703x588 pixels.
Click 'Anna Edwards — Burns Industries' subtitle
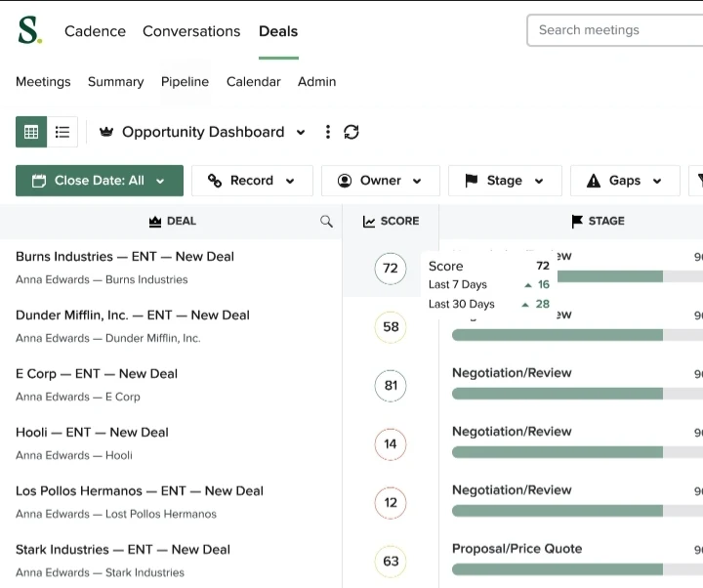[102, 279]
